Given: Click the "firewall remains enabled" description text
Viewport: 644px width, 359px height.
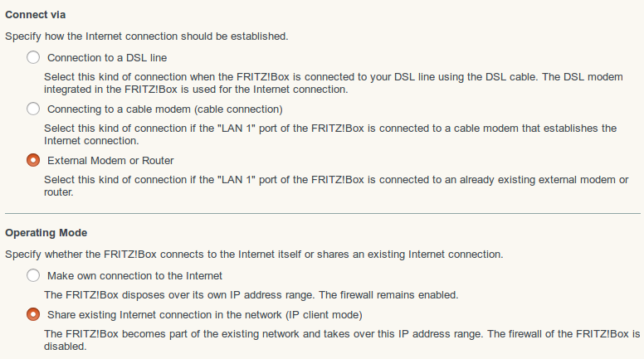Looking at the screenshot, I should click(251, 294).
